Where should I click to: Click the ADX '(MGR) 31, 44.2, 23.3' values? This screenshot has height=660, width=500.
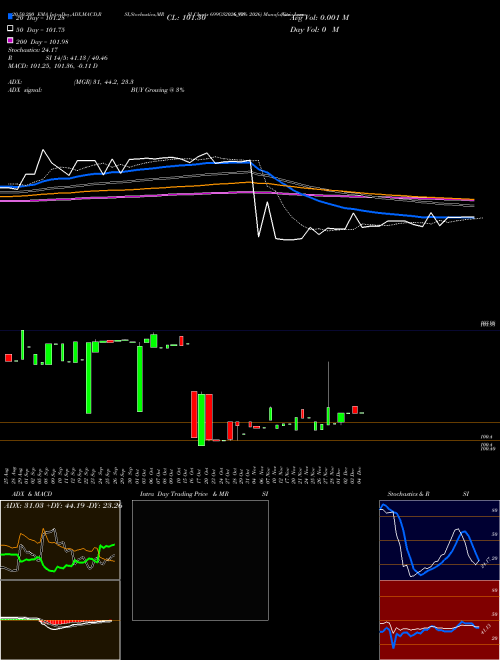tap(104, 82)
